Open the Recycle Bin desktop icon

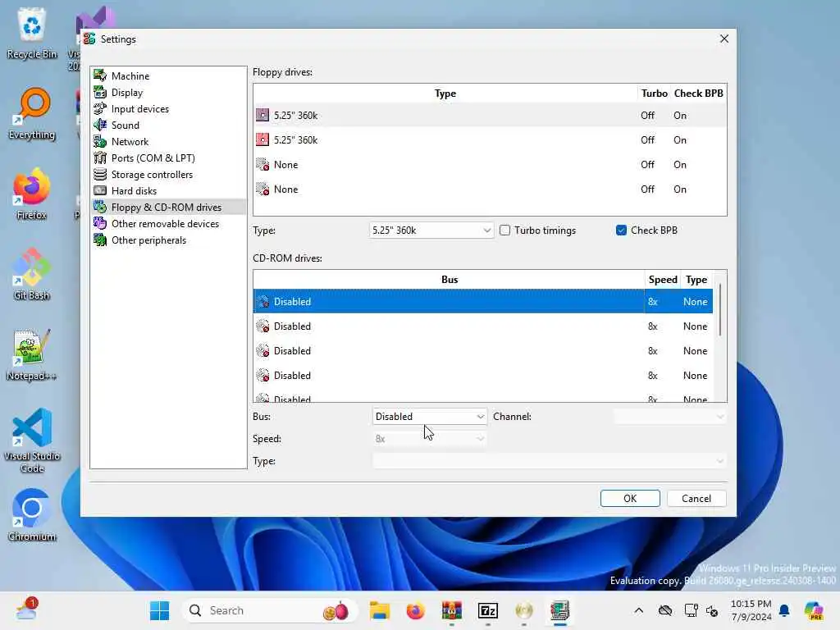(32, 33)
